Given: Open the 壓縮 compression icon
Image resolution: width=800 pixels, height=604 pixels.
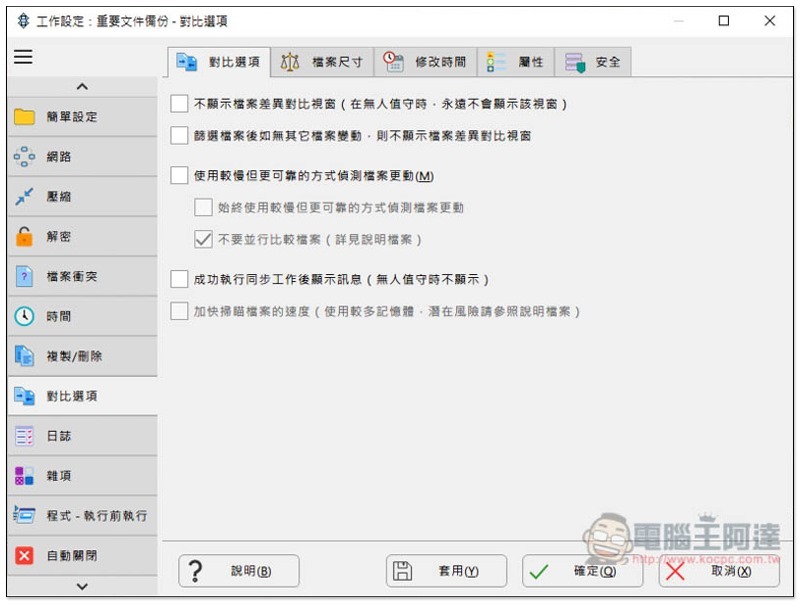Looking at the screenshot, I should [x=24, y=196].
